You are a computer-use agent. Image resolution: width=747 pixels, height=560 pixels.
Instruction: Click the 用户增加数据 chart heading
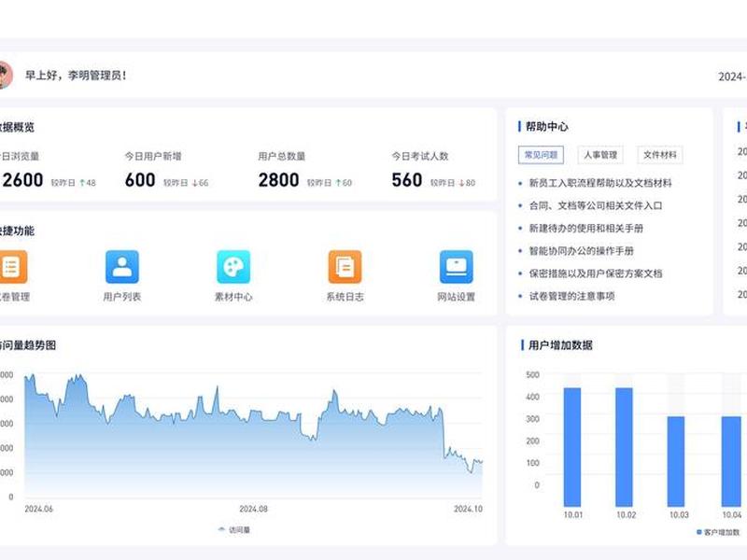click(560, 345)
